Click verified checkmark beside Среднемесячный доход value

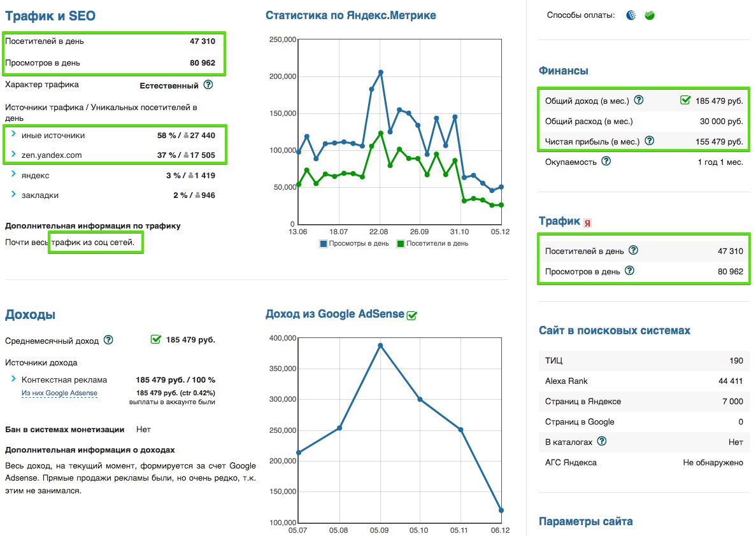pyautogui.click(x=156, y=339)
